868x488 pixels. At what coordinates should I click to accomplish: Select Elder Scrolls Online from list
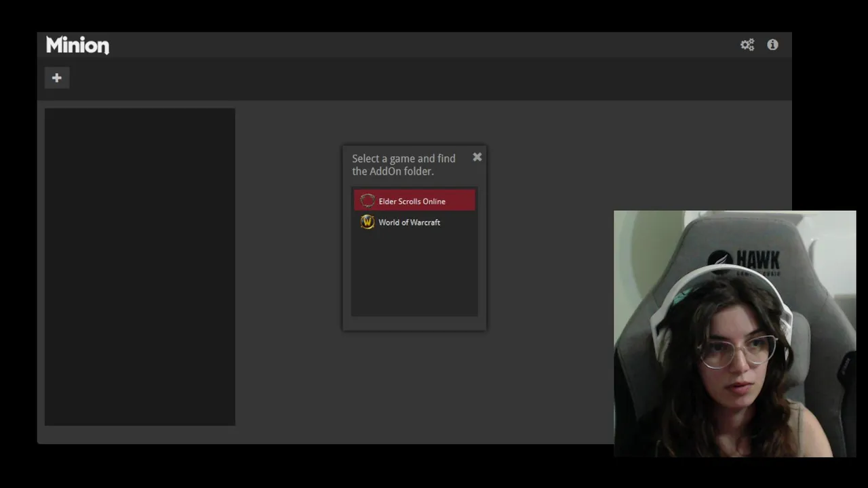point(414,201)
